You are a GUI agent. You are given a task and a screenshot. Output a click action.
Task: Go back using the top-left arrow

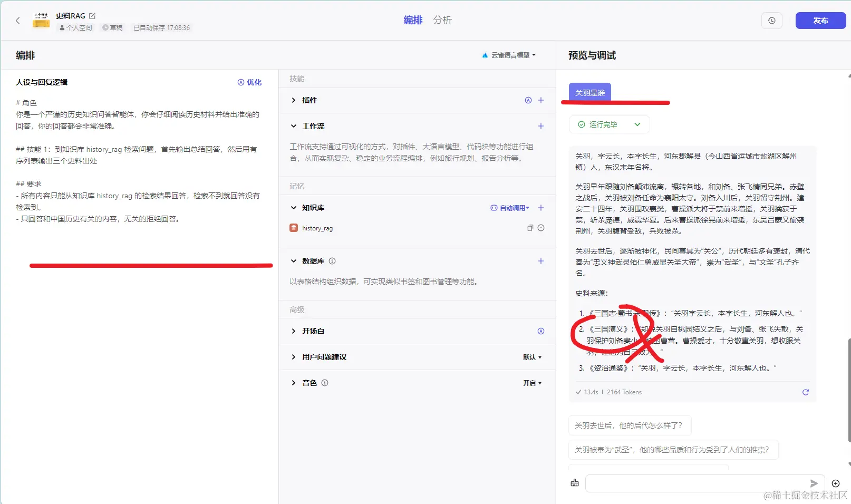point(18,21)
